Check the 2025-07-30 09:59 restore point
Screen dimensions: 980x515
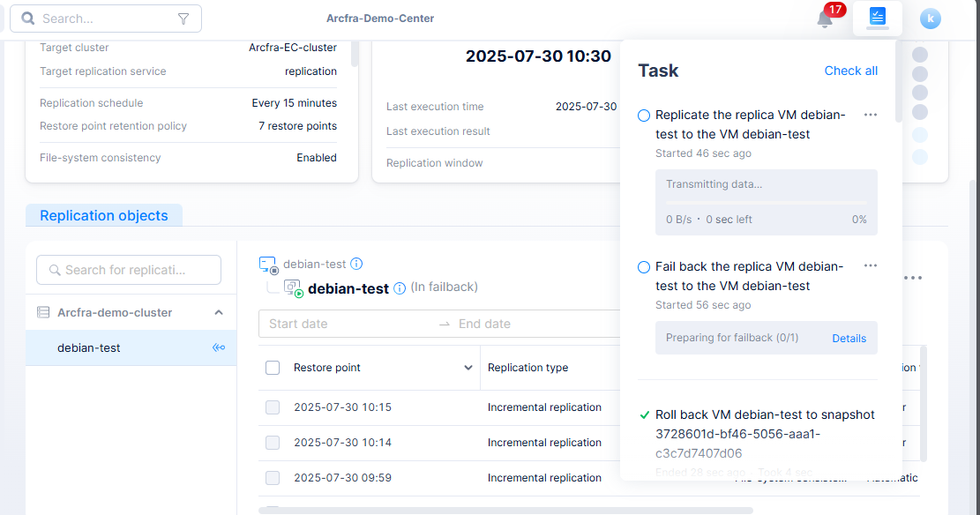click(x=273, y=478)
